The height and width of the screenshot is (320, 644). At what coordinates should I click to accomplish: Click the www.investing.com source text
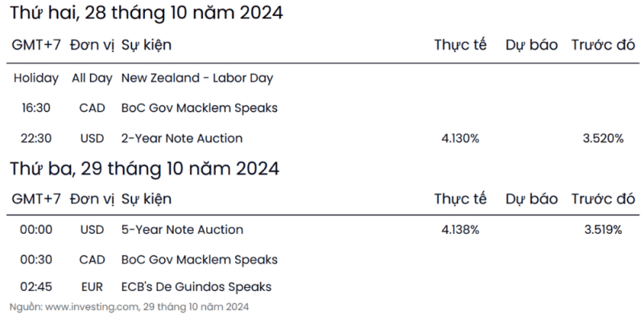(x=92, y=307)
